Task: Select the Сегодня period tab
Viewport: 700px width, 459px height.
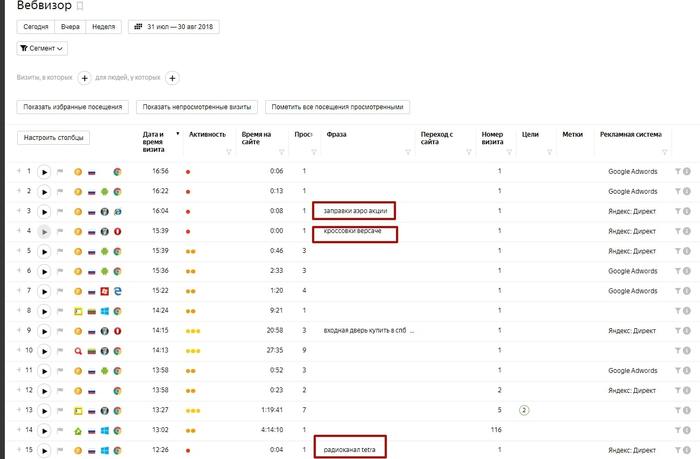Action: 36,27
